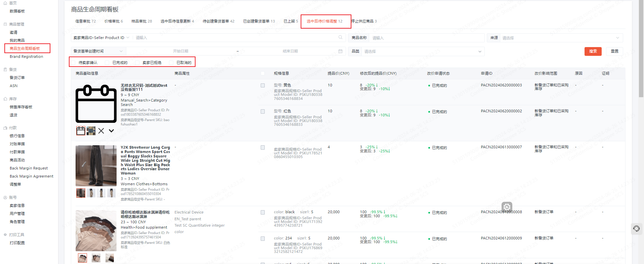Click the 商品管理 section icon
Screen dimensions: 644x264
coord(5,24)
